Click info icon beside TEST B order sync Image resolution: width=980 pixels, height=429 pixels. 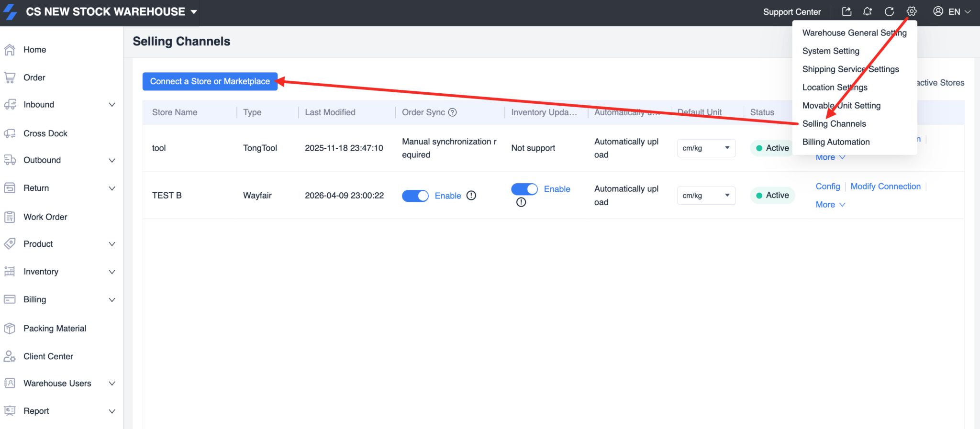coord(471,196)
